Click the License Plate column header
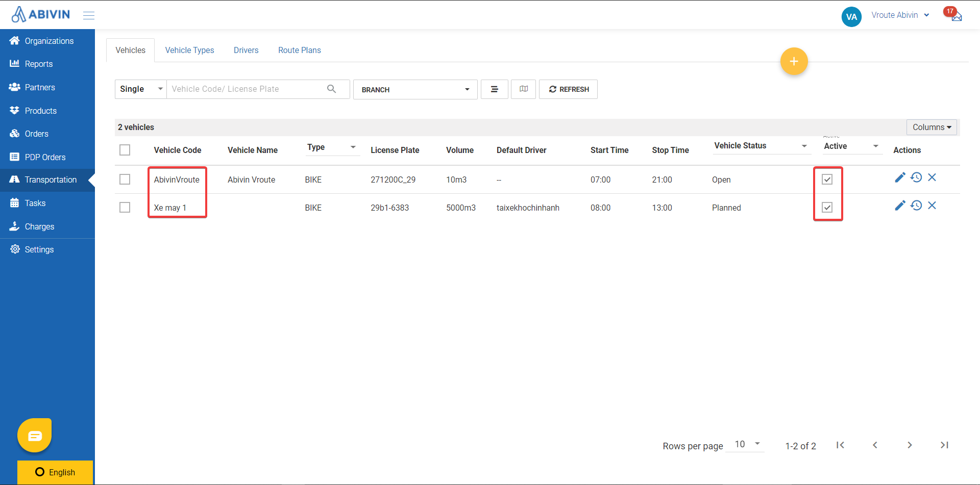 point(395,150)
